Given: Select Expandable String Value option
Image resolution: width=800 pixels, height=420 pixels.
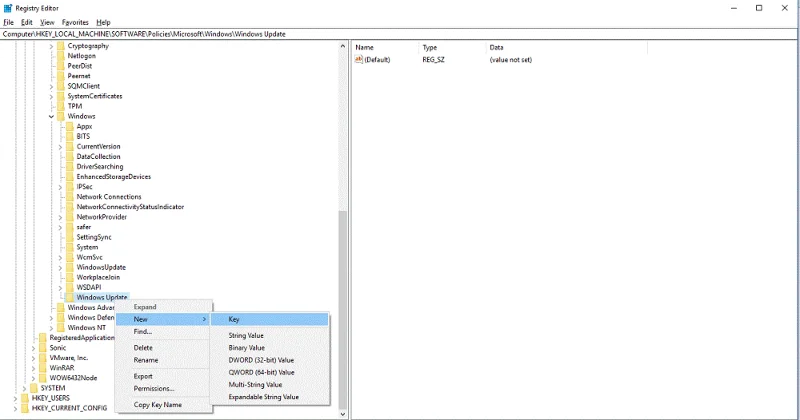Looking at the screenshot, I should click(270, 397).
